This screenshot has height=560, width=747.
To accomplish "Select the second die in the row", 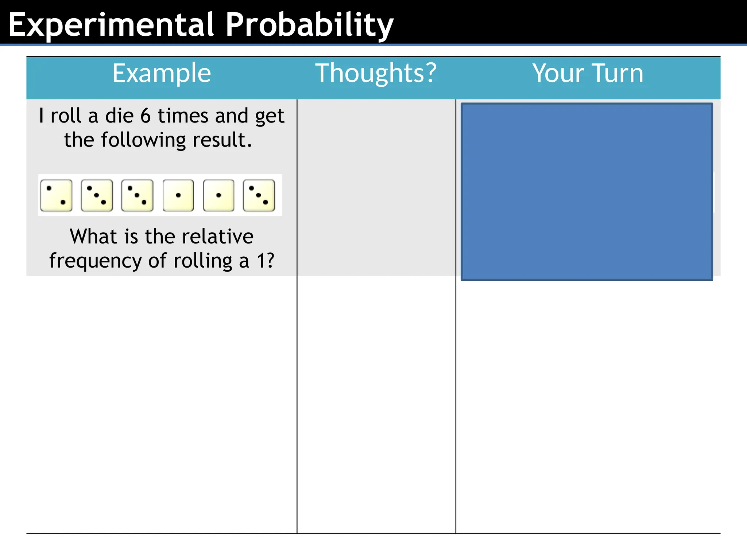I will click(97, 195).
